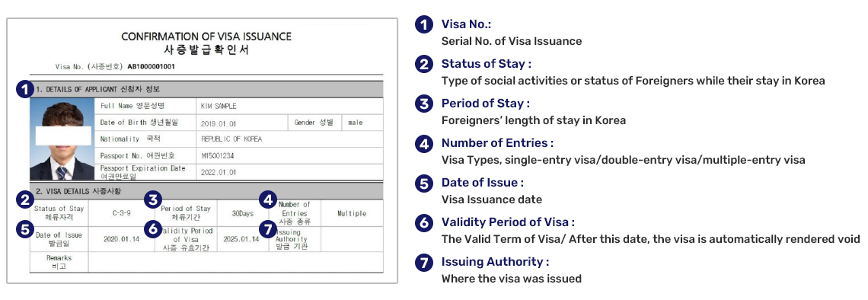This screenshot has width=868, height=300.
Task: Click the Status of Stay legend heading
Action: tap(486, 64)
